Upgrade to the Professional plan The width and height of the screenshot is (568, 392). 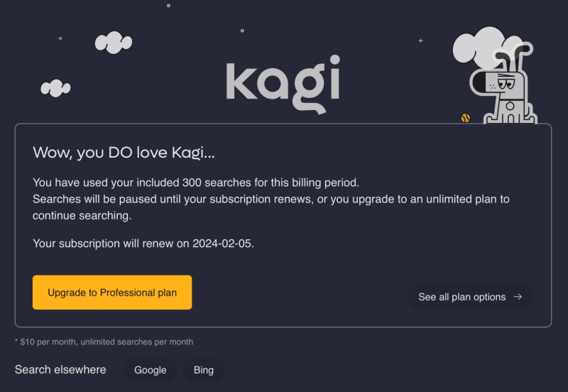[x=112, y=293]
